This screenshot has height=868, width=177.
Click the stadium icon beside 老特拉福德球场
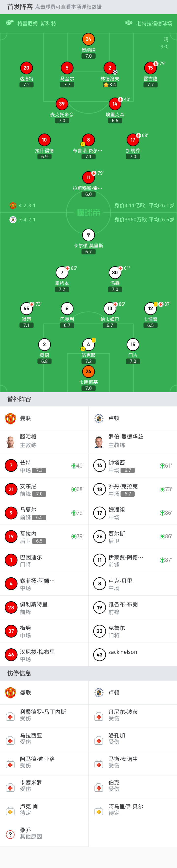129,23
